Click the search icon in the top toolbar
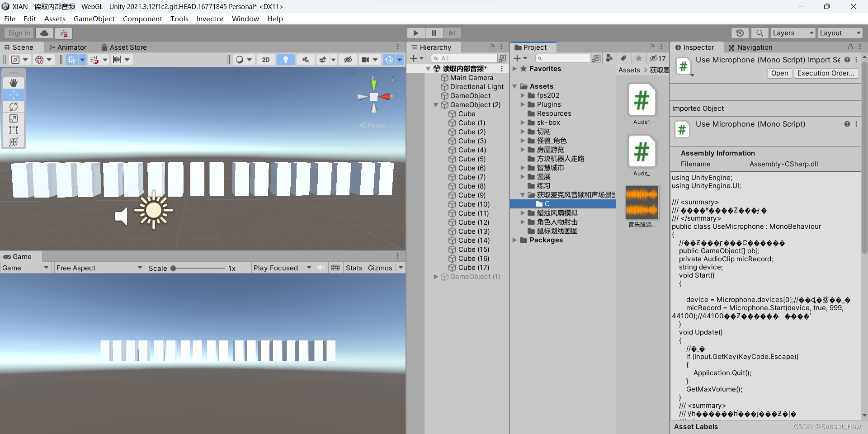The height and width of the screenshot is (434, 868). (x=759, y=33)
